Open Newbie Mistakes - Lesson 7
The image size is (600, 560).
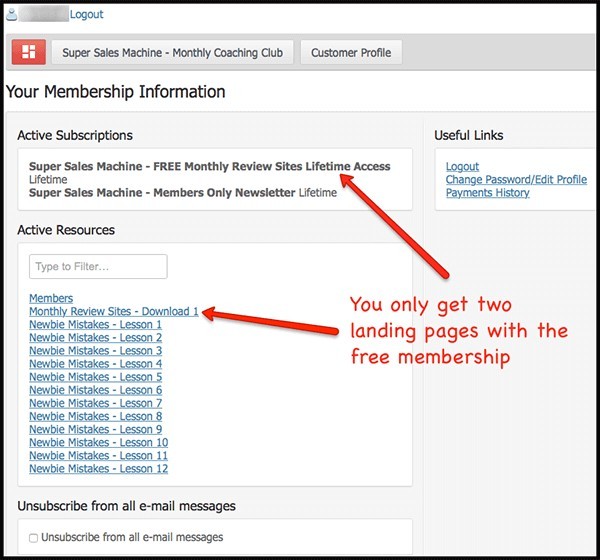[x=96, y=403]
